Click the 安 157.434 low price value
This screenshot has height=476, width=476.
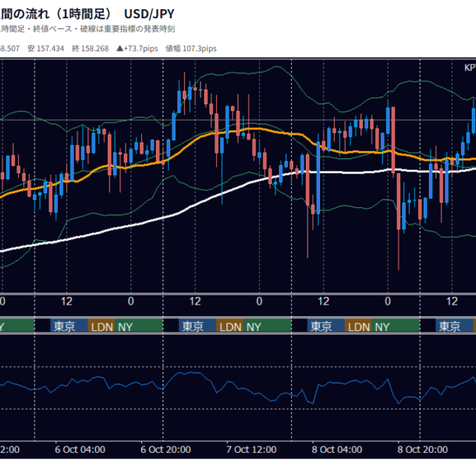[45, 48]
